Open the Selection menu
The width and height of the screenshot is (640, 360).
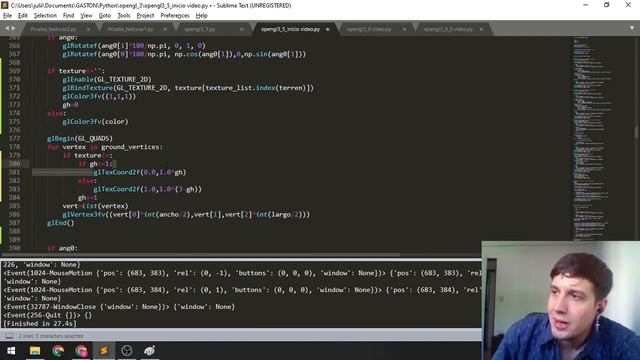pos(45,16)
